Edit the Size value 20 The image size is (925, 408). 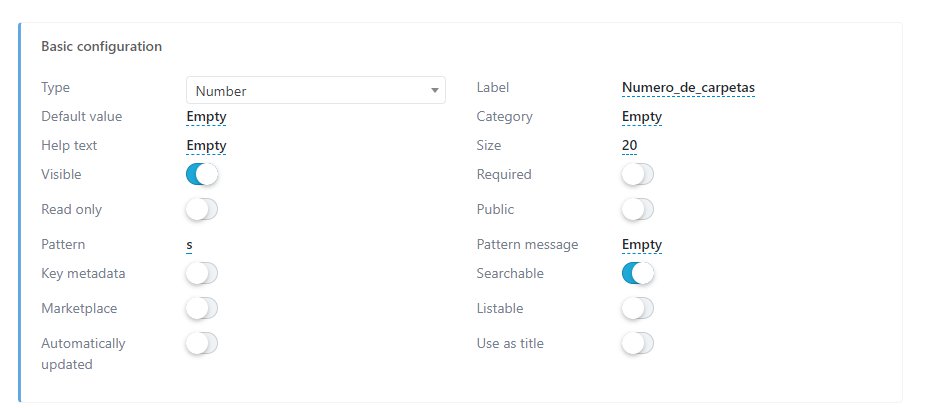pos(630,145)
